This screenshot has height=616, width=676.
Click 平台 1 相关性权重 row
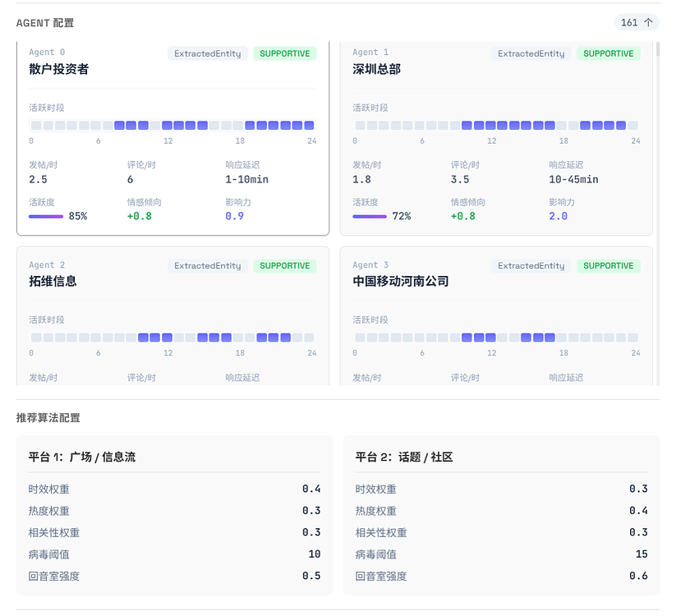(x=175, y=532)
